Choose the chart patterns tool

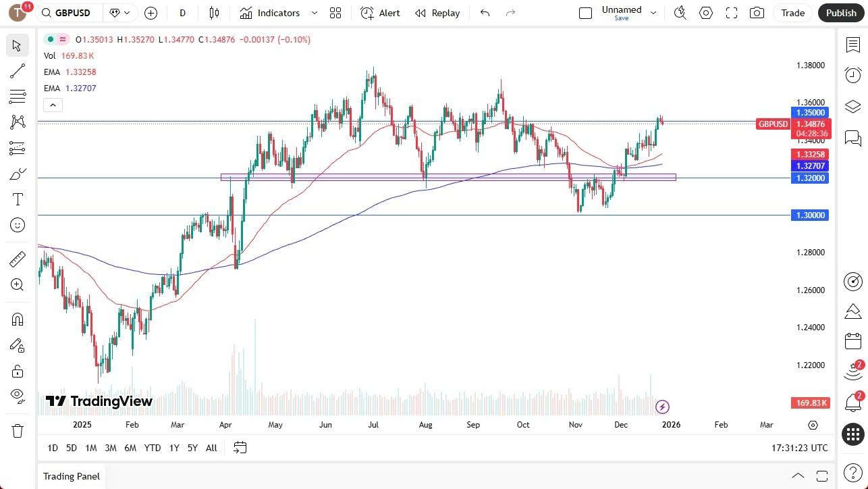coord(17,122)
